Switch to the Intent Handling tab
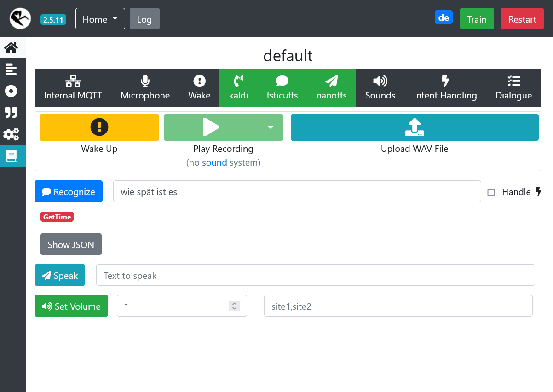Image resolution: width=553 pixels, height=392 pixels. point(445,88)
